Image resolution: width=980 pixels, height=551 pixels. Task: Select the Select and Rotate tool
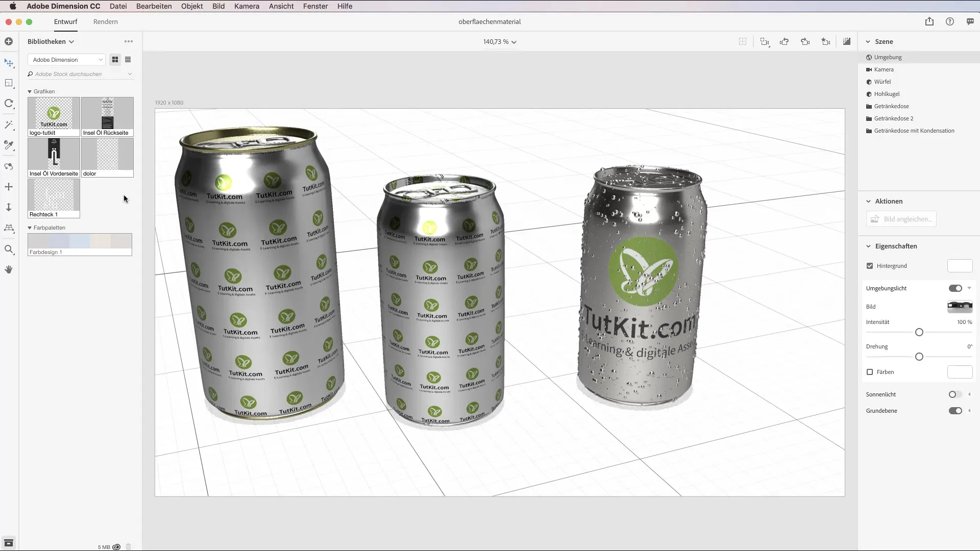[x=9, y=104]
